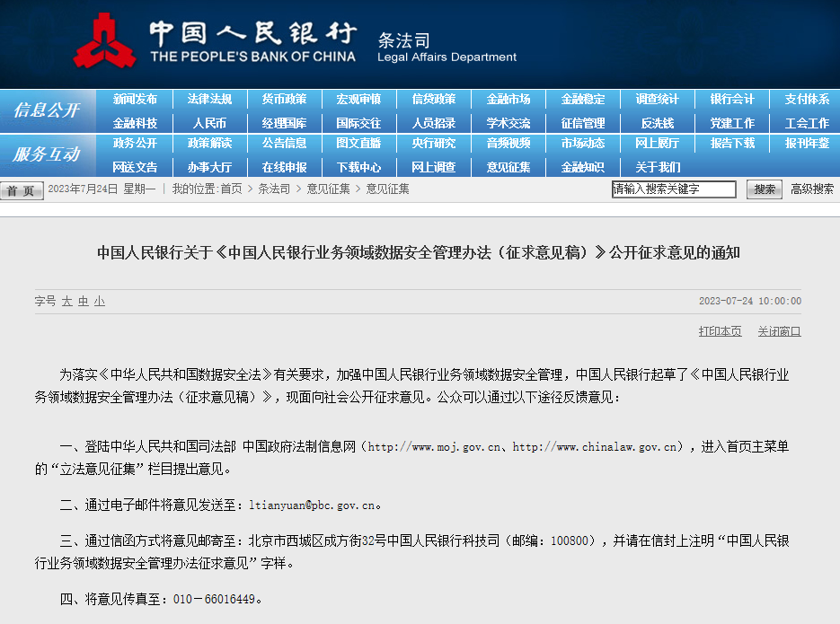Click the 首页 home button
Image resolution: width=840 pixels, height=624 pixels.
point(22,190)
